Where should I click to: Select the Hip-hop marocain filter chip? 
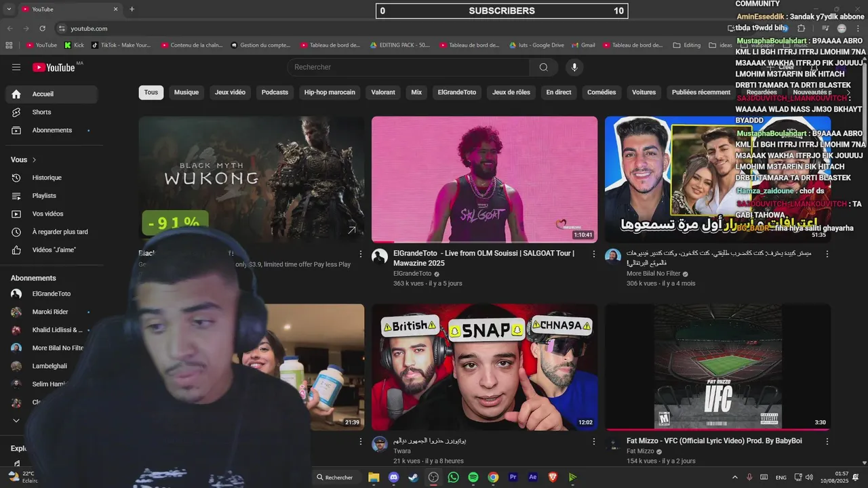tap(330, 92)
